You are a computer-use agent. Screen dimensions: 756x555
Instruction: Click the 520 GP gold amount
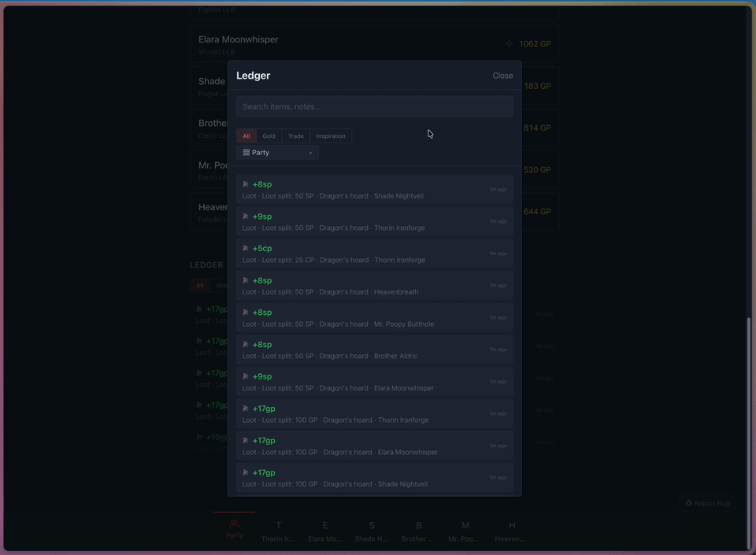(x=537, y=169)
